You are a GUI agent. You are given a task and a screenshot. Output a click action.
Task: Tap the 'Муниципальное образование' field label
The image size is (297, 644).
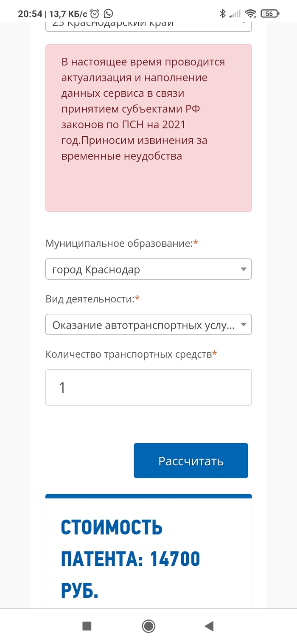[119, 244]
